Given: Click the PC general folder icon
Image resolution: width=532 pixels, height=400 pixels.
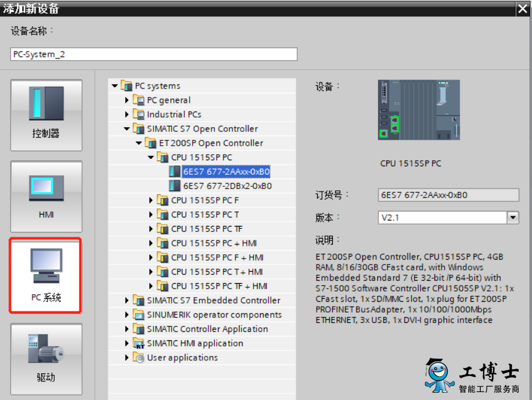Looking at the screenshot, I should [138, 100].
